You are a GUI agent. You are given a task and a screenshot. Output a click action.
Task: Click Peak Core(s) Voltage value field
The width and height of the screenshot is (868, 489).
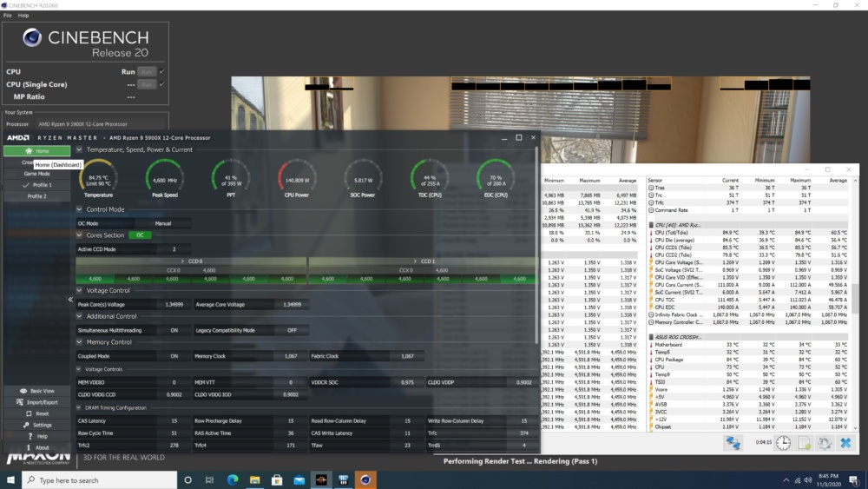pyautogui.click(x=174, y=304)
